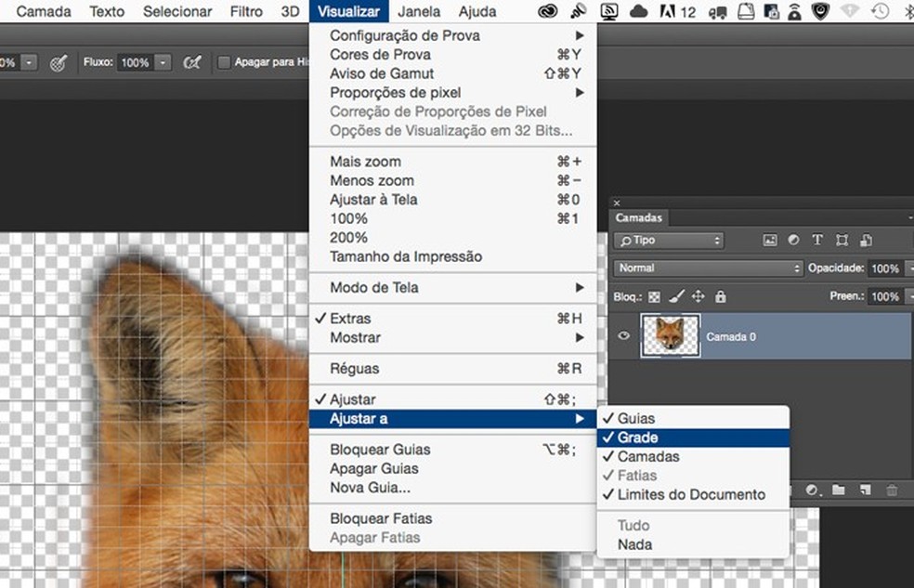Enable airbrush mode icon next to Fluxo
This screenshot has width=914, height=588.
pos(191,61)
